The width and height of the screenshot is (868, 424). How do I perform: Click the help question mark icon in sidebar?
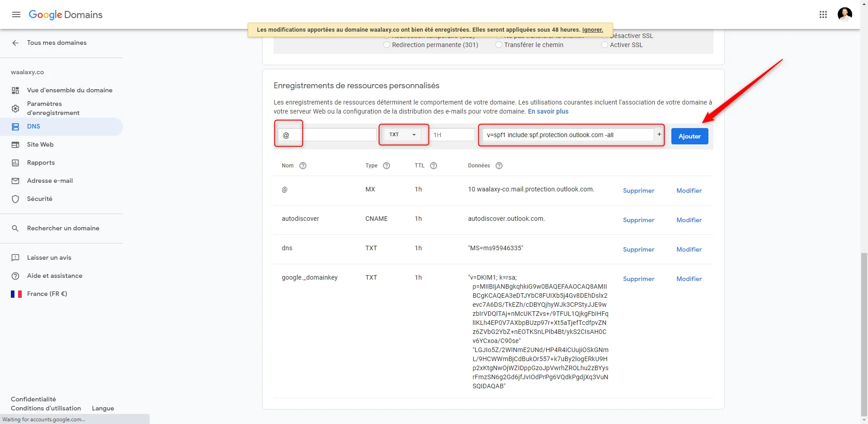(15, 276)
